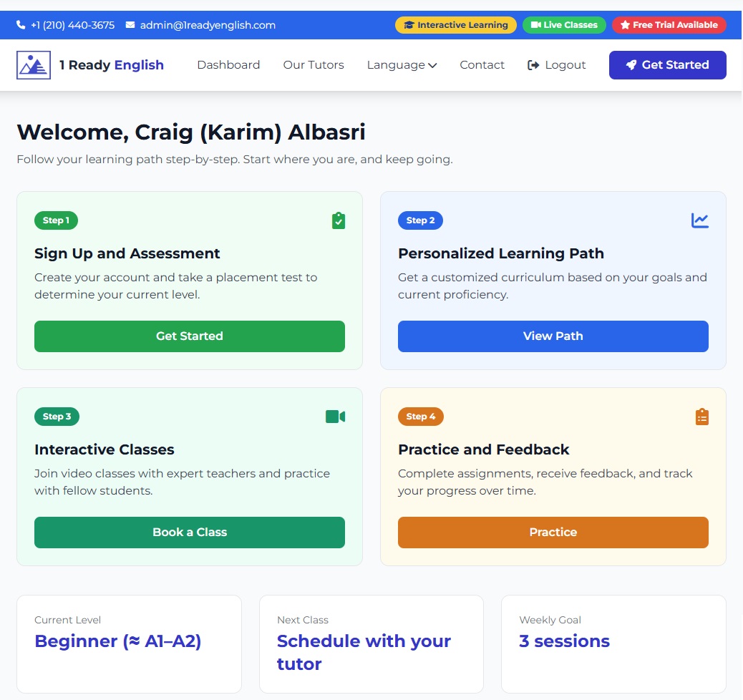Image resolution: width=743 pixels, height=700 pixels.
Task: Click the Interactive Classes heading
Action: [105, 449]
